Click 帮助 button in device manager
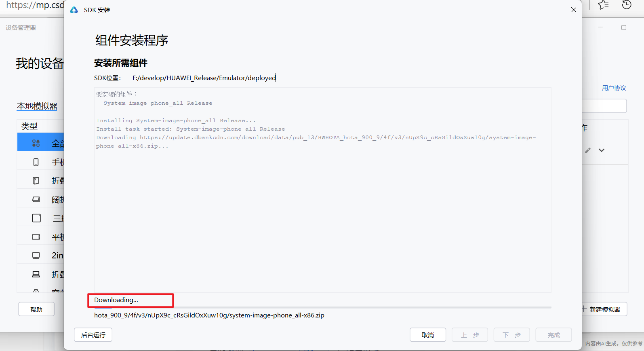644x351 pixels. click(36, 309)
